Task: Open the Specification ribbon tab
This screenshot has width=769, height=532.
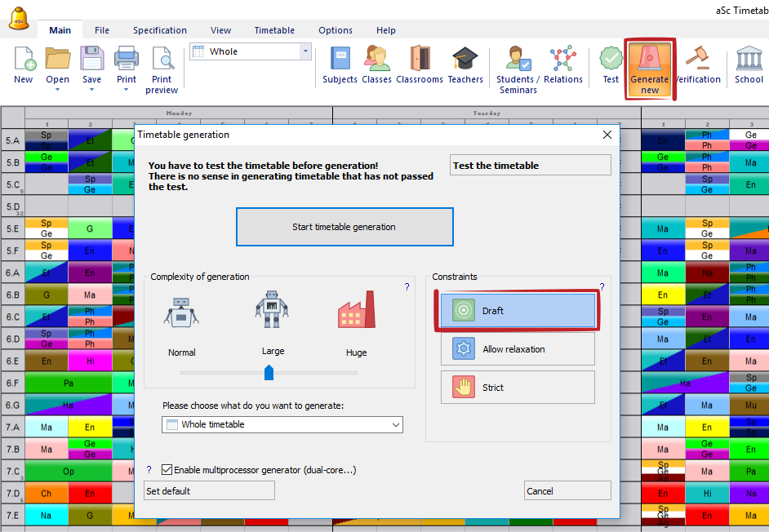Action: 160,30
